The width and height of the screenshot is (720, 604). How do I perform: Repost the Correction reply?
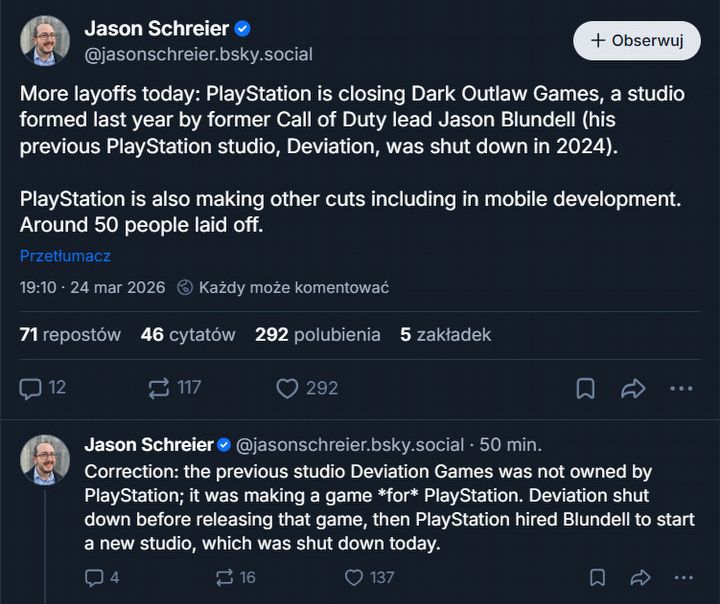224,577
